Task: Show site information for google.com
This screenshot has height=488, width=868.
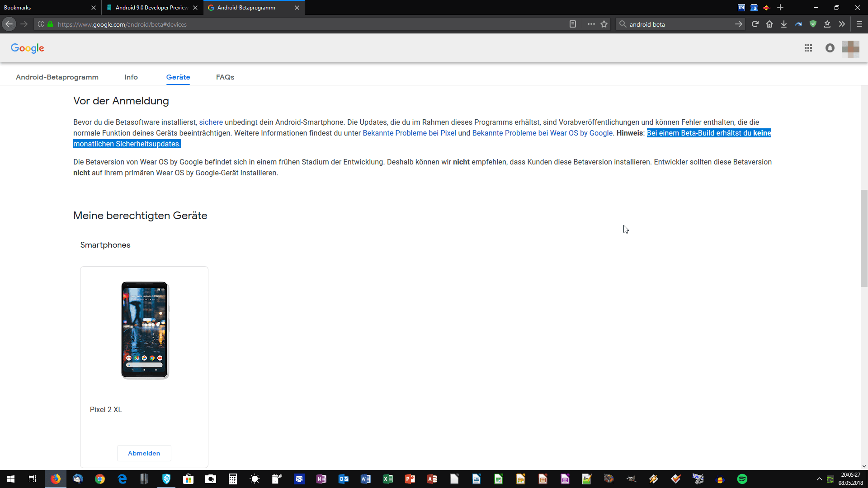Action: (x=41, y=24)
